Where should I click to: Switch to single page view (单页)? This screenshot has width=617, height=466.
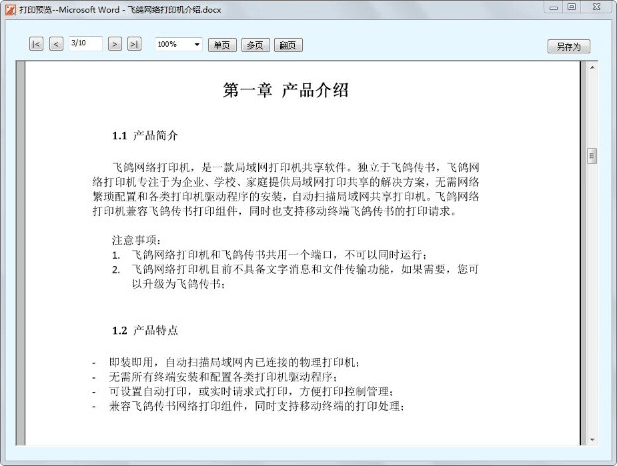222,45
